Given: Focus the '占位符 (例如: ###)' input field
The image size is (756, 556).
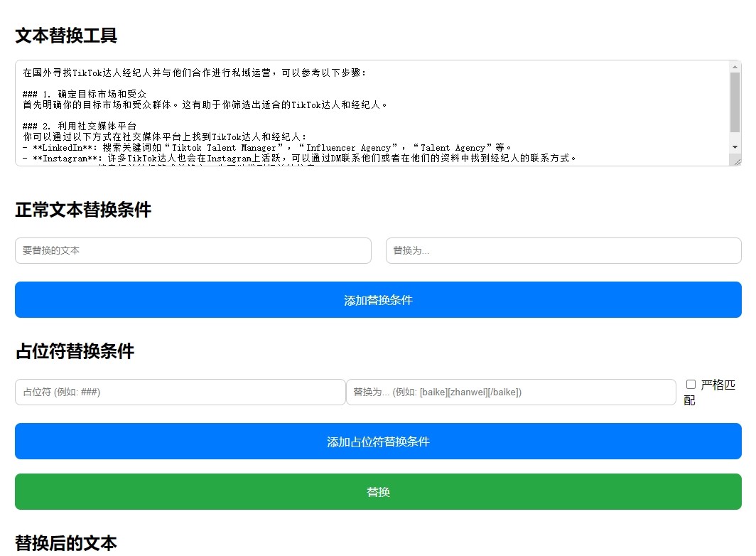Looking at the screenshot, I should [180, 392].
